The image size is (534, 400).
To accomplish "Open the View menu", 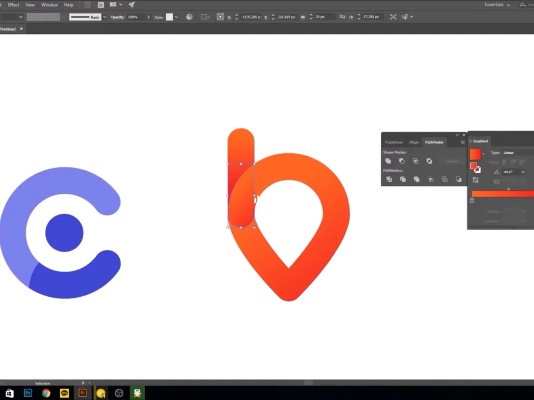I will tap(30, 5).
